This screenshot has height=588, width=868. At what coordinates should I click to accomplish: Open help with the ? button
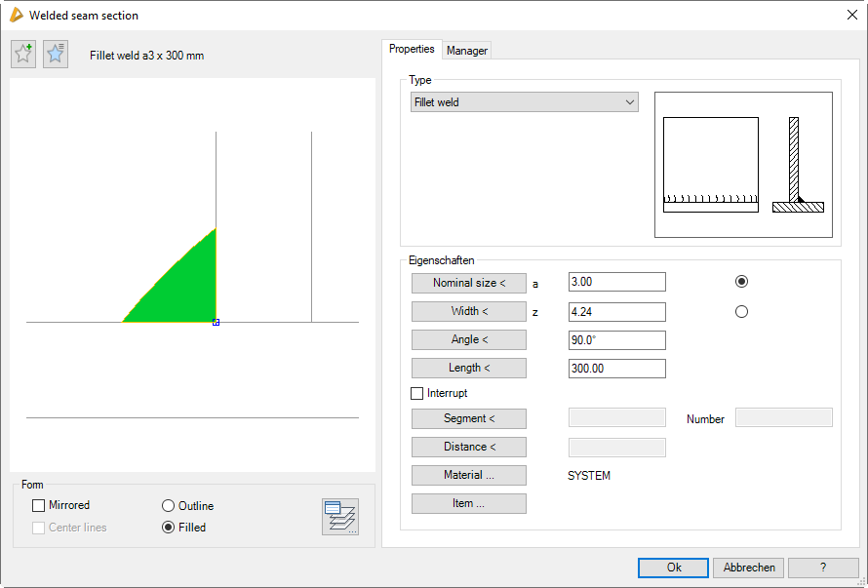(823, 568)
